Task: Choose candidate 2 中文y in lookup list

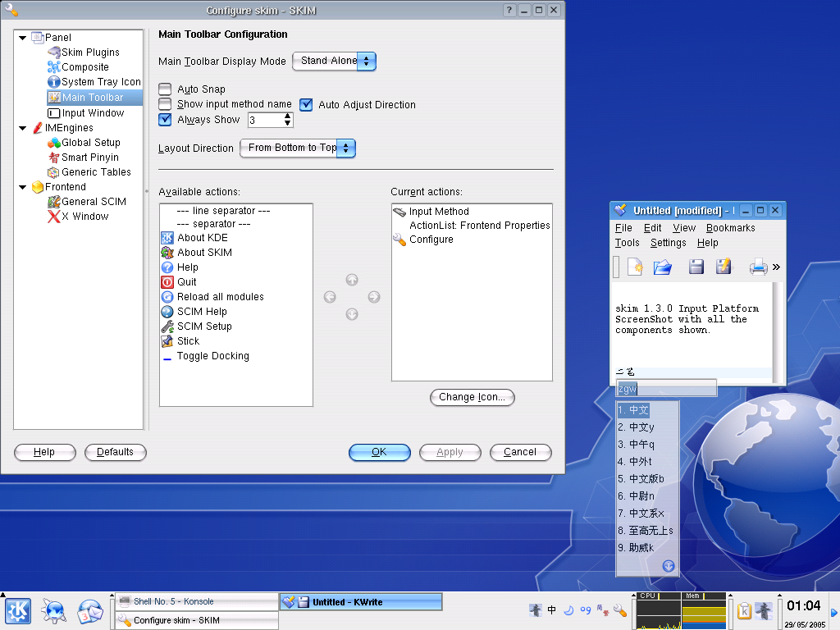Action: [x=636, y=427]
